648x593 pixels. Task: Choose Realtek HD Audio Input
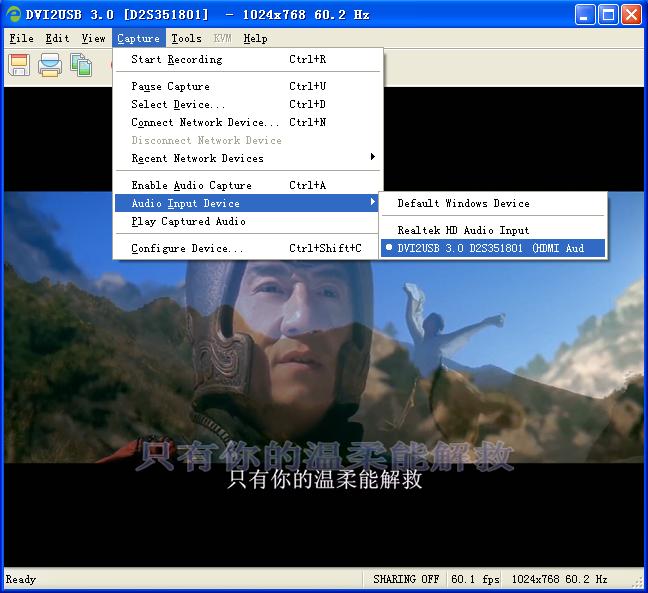463,230
